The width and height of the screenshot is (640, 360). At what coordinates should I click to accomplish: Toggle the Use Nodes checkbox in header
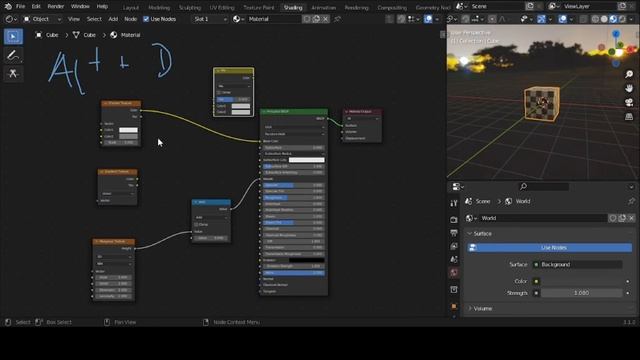(146, 19)
